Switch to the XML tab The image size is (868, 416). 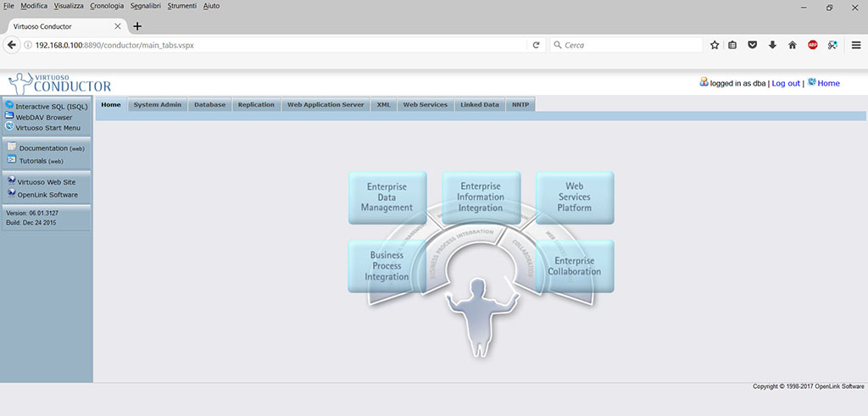pos(384,104)
